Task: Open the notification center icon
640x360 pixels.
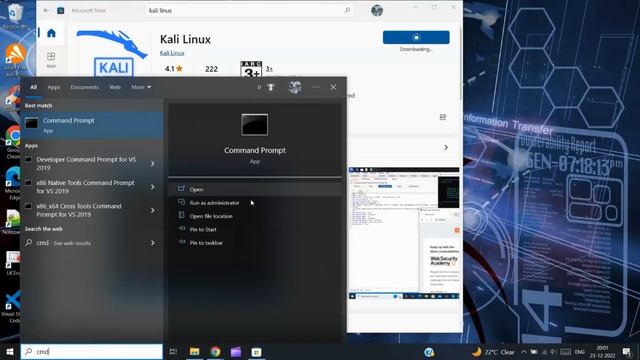Action: point(627,351)
